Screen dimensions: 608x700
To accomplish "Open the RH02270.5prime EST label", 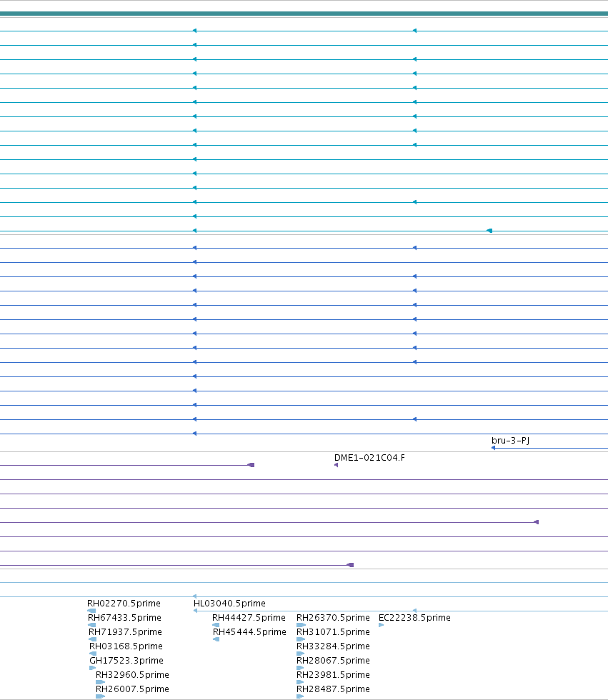I will pyautogui.click(x=124, y=603).
